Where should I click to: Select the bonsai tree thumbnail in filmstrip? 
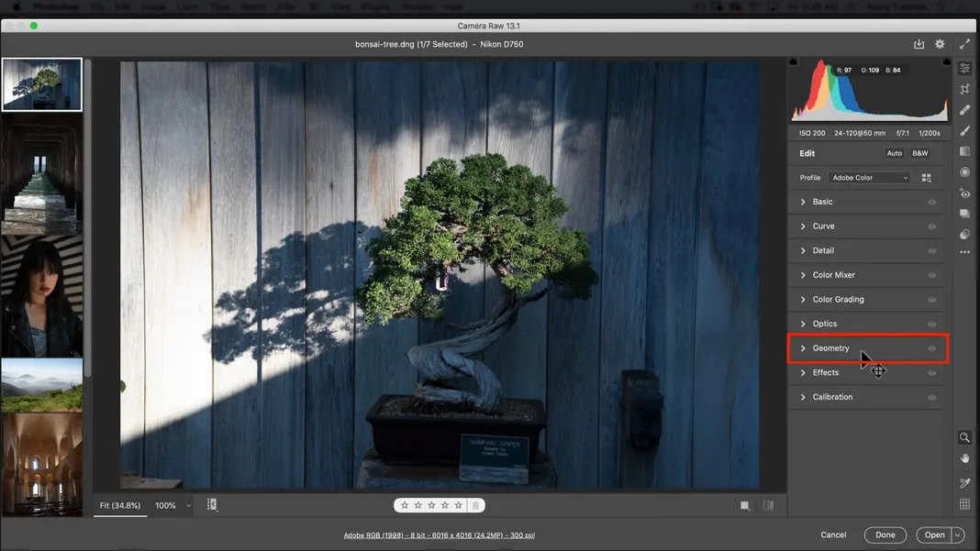(x=42, y=84)
